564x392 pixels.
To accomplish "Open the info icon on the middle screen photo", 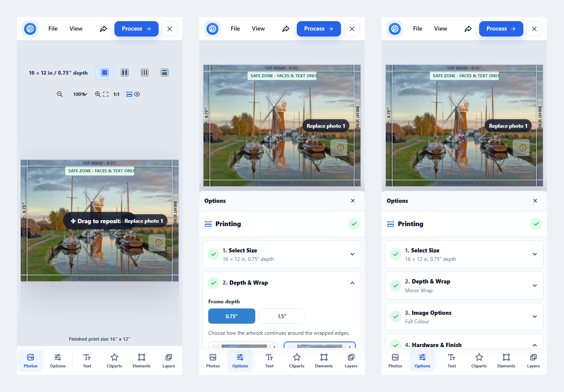I will (x=340, y=148).
